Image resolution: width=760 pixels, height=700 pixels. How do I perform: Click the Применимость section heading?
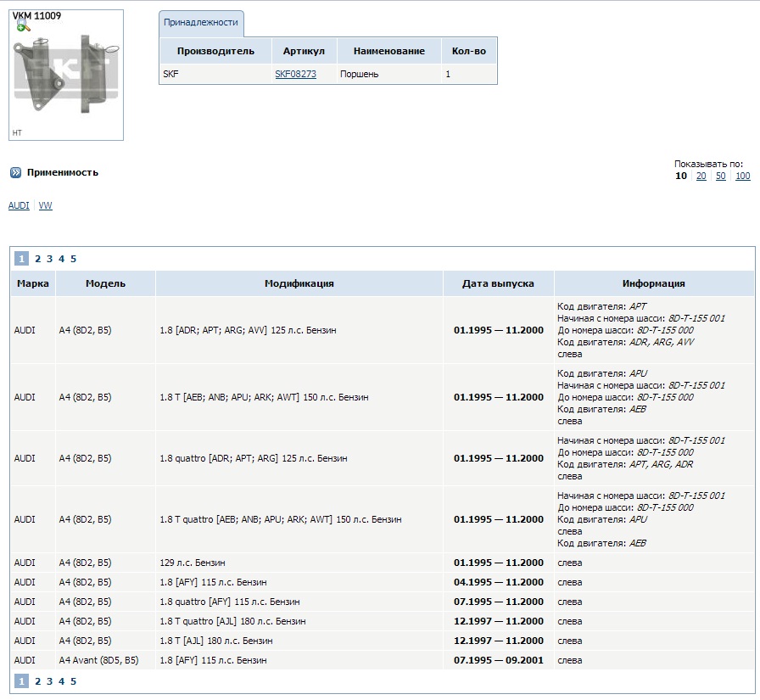pyautogui.click(x=63, y=172)
